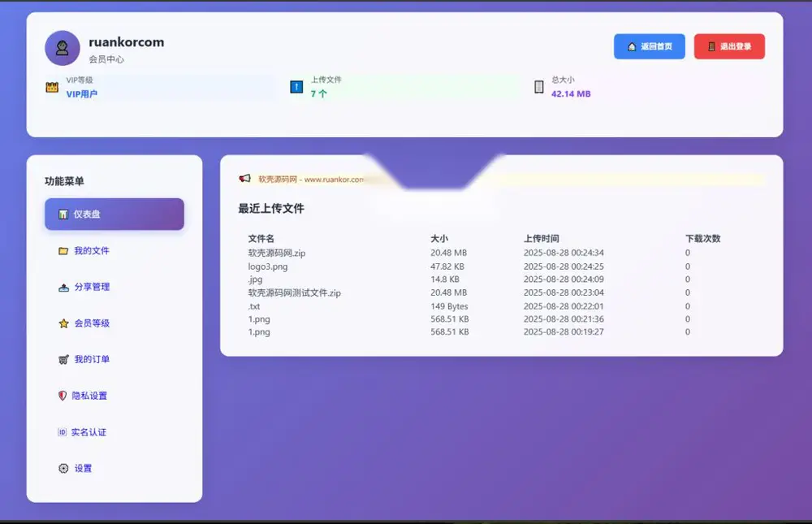Viewport: 812px width, 524px height.
Task: Click the user avatar icon
Action: click(63, 48)
